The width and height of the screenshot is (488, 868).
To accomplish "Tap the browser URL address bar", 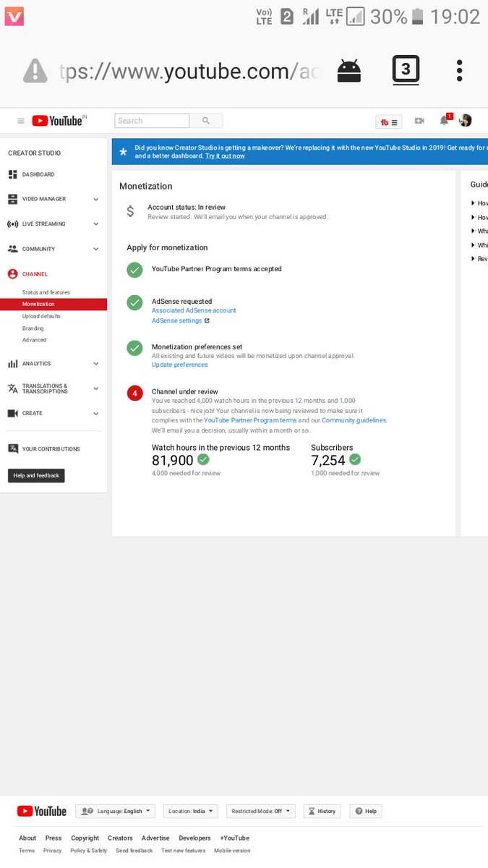I will pyautogui.click(x=189, y=72).
